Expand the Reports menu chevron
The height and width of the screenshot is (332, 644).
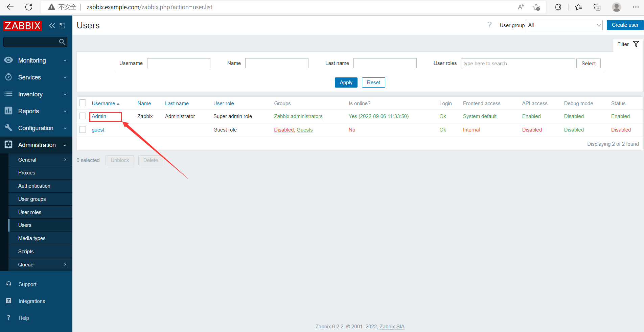tap(65, 111)
